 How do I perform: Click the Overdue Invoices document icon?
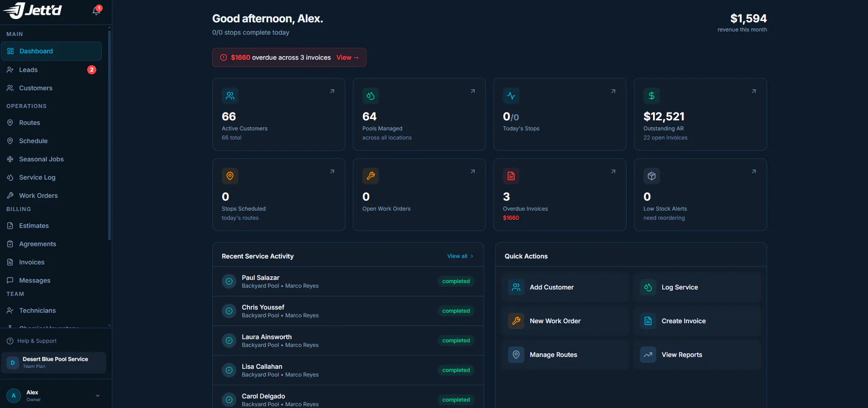[x=511, y=176]
